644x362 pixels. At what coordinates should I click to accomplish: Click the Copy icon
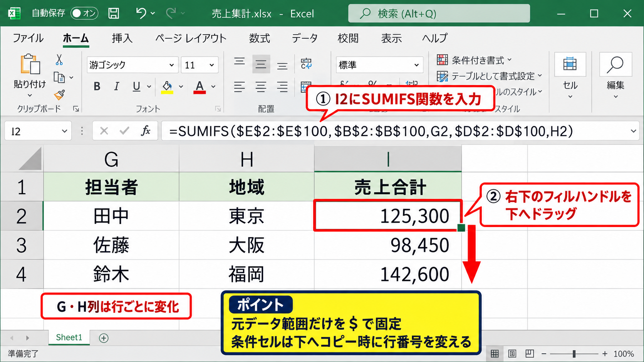click(x=59, y=77)
